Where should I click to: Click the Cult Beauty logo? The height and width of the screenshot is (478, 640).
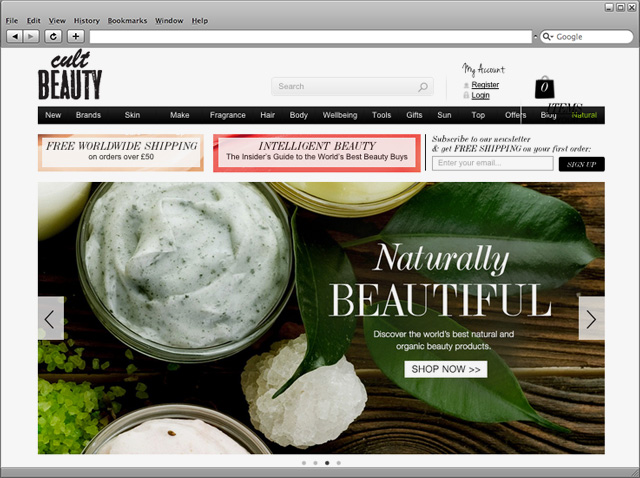coord(70,77)
